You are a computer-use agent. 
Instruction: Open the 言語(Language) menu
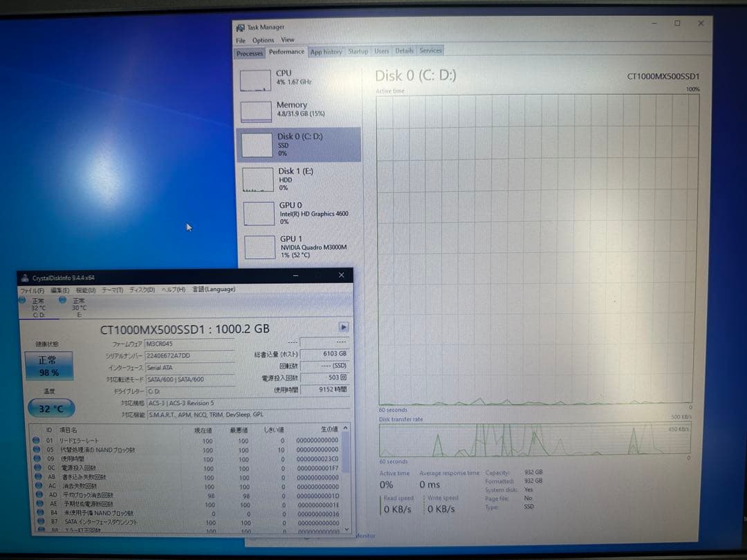pos(214,289)
